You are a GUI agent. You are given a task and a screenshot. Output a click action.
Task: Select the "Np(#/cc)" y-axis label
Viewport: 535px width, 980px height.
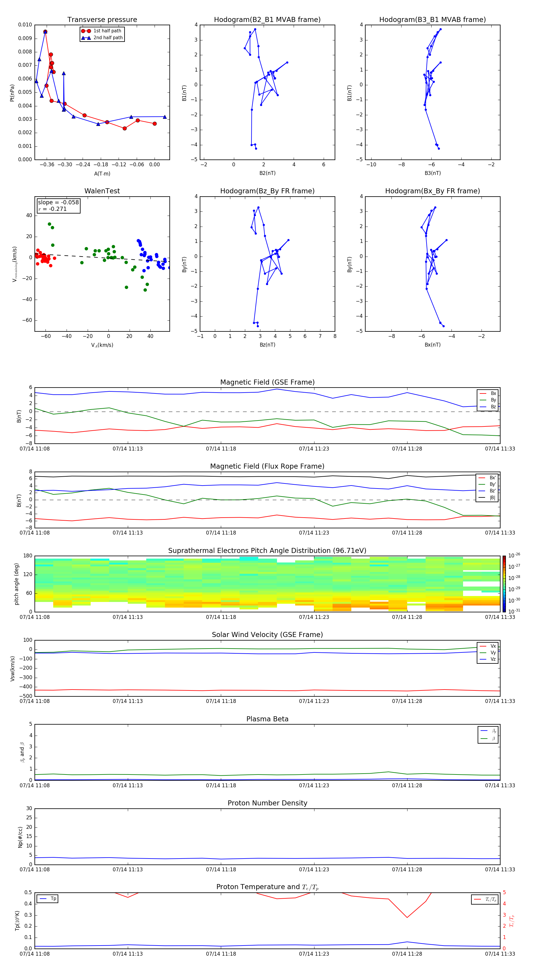coord(20,837)
